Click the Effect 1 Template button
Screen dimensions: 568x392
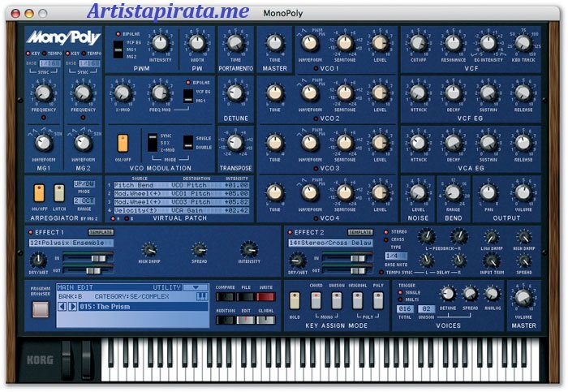[x=101, y=232]
